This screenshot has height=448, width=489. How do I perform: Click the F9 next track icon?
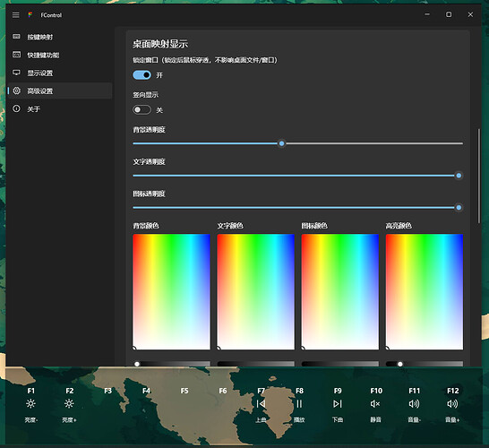point(338,404)
